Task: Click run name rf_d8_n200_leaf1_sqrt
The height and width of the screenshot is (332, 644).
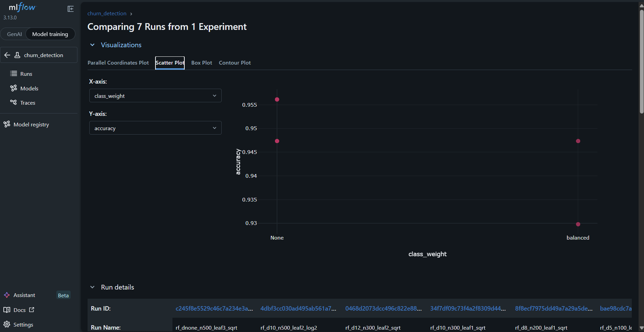Action: pos(541,328)
